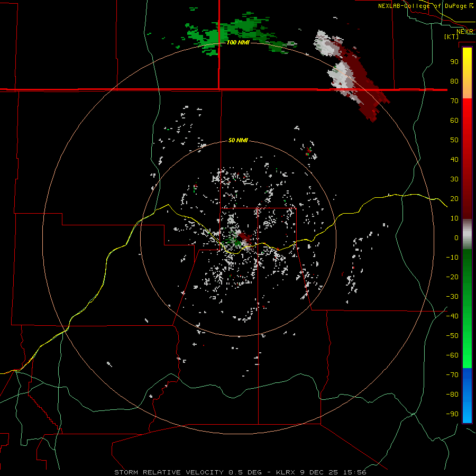Click the -10 value on the velocity scale
This screenshot has height=476, width=476.
452,258
